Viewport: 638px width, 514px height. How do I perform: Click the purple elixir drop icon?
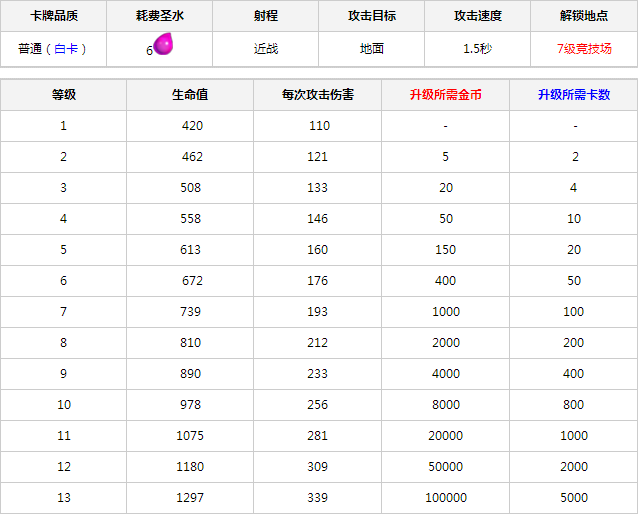[x=163, y=44]
